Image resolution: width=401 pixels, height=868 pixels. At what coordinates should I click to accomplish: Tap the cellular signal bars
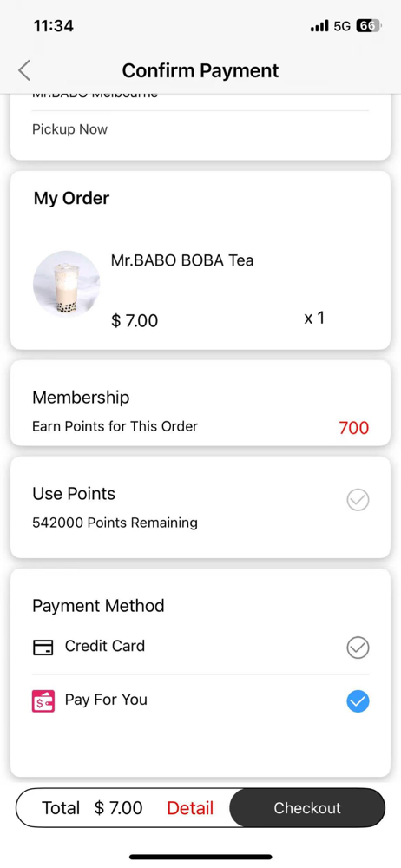(x=319, y=26)
